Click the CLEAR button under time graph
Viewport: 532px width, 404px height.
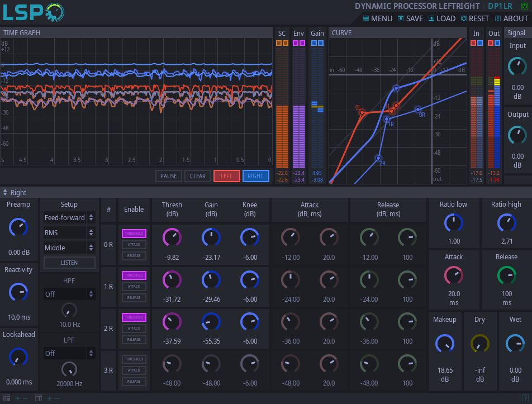coord(198,176)
